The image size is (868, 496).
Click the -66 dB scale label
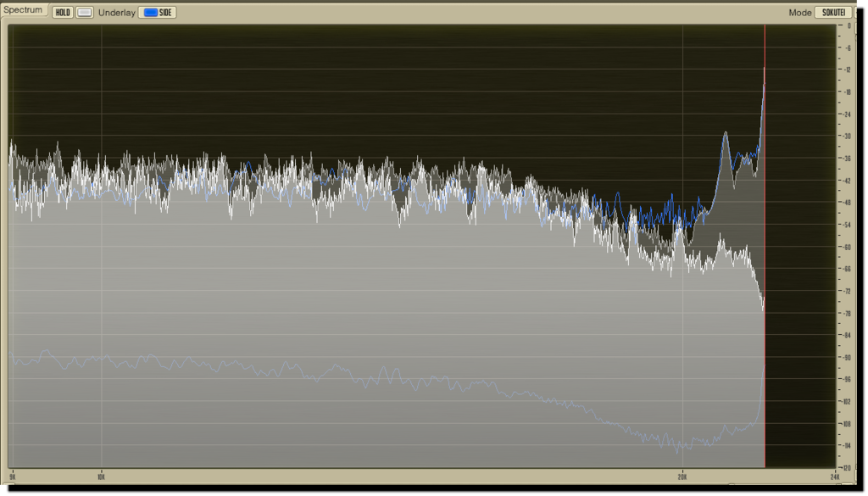click(x=848, y=269)
